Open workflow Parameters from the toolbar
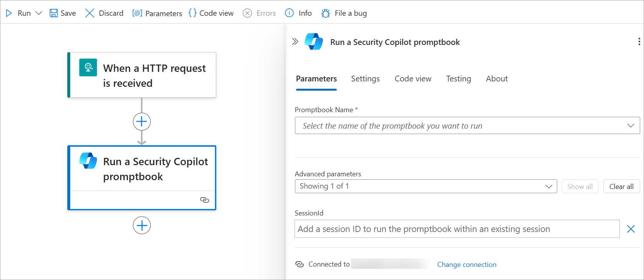Screen dimensions: 644x280 [x=157, y=13]
